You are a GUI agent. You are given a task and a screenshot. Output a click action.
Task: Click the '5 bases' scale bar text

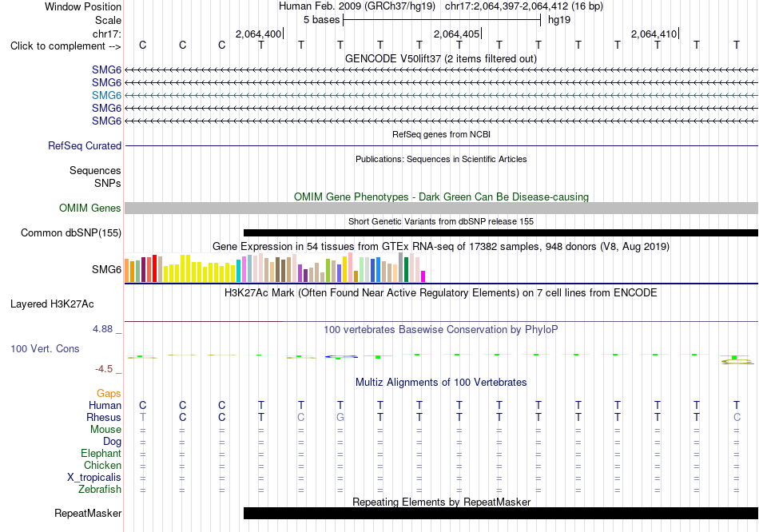321,20
